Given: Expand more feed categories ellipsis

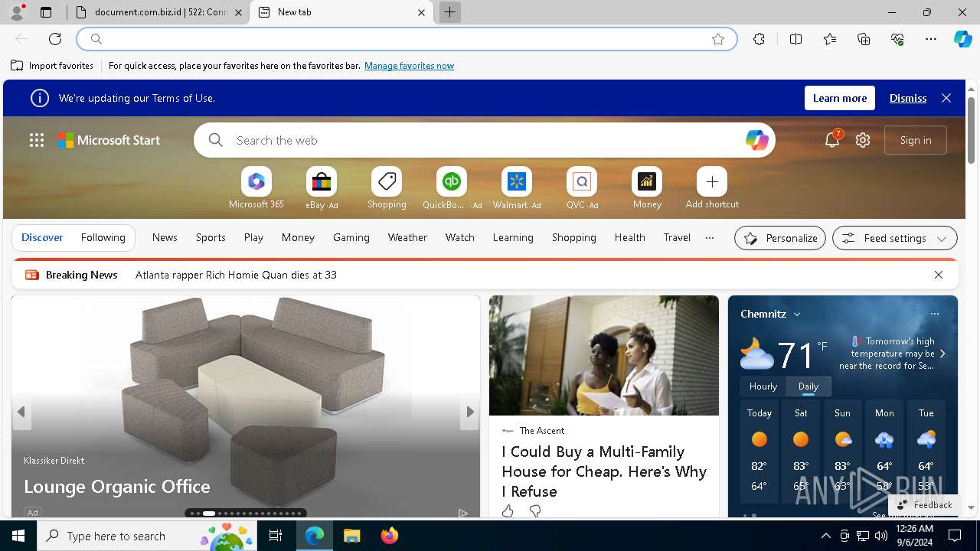Looking at the screenshot, I should [710, 237].
